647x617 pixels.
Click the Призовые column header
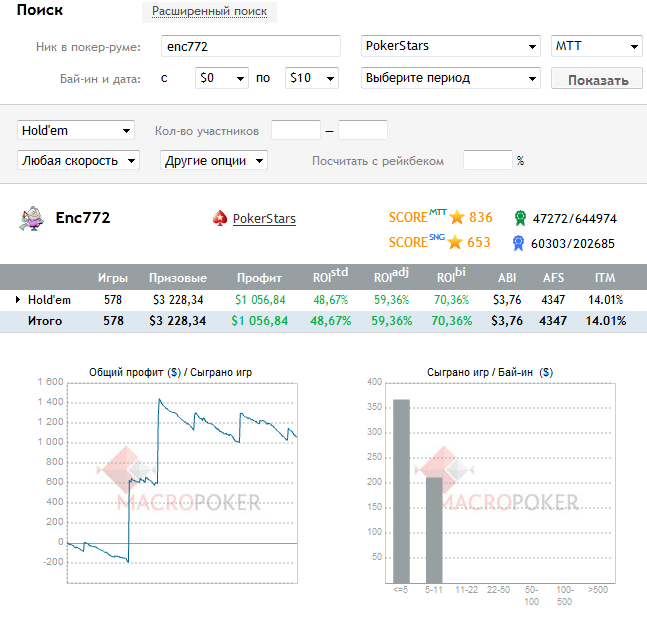(x=178, y=278)
